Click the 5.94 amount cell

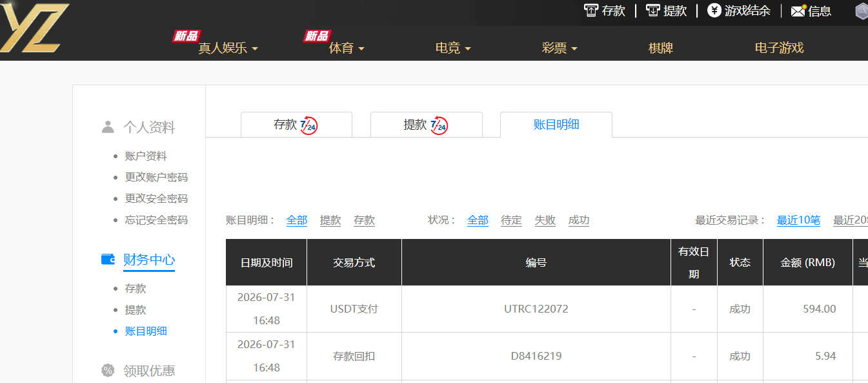click(x=808, y=356)
